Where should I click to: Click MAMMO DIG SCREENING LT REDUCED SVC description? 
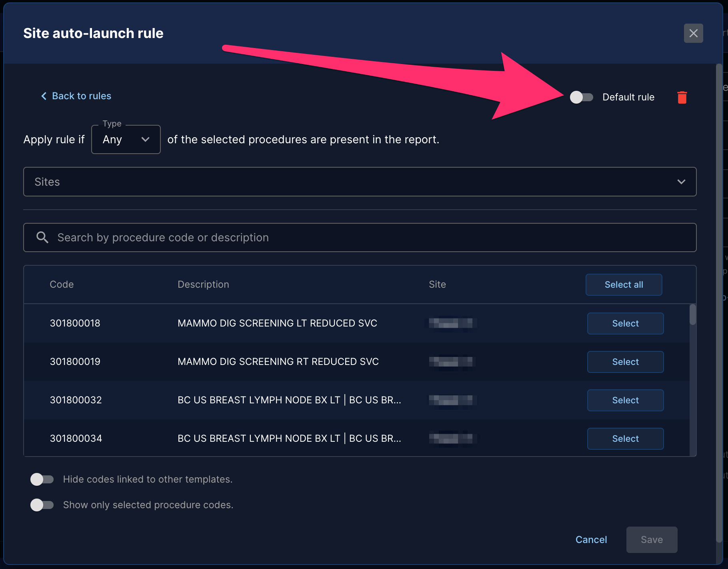tap(277, 323)
